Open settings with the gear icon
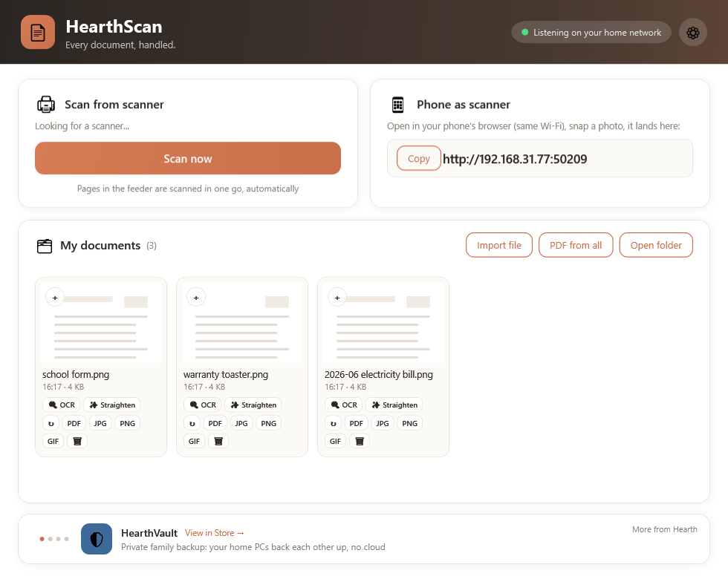This screenshot has width=728, height=579. coord(692,33)
